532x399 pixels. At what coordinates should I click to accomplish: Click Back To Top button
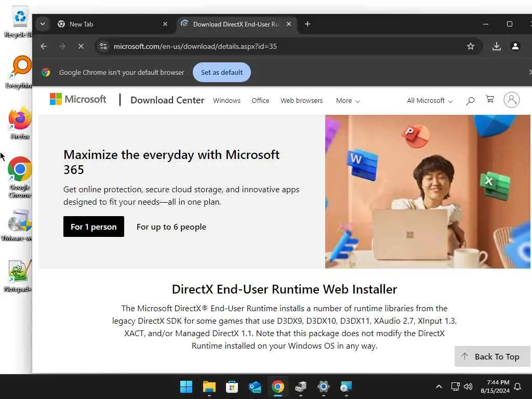[x=492, y=356]
